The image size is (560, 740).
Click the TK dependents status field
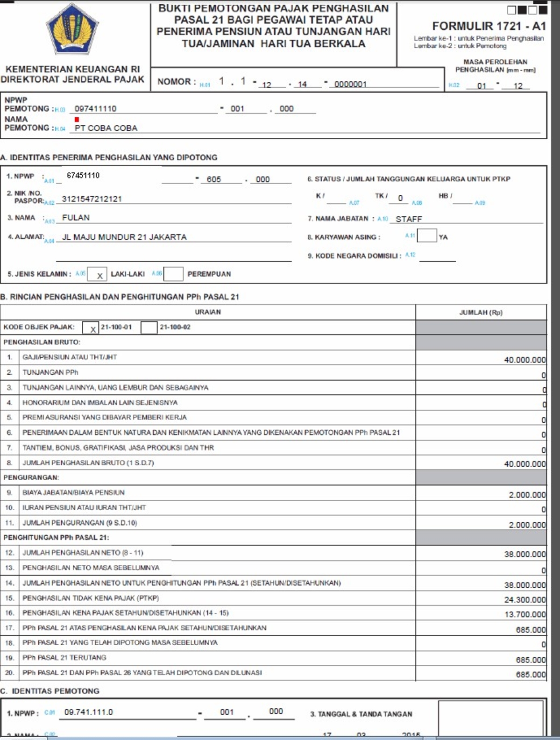400,198
